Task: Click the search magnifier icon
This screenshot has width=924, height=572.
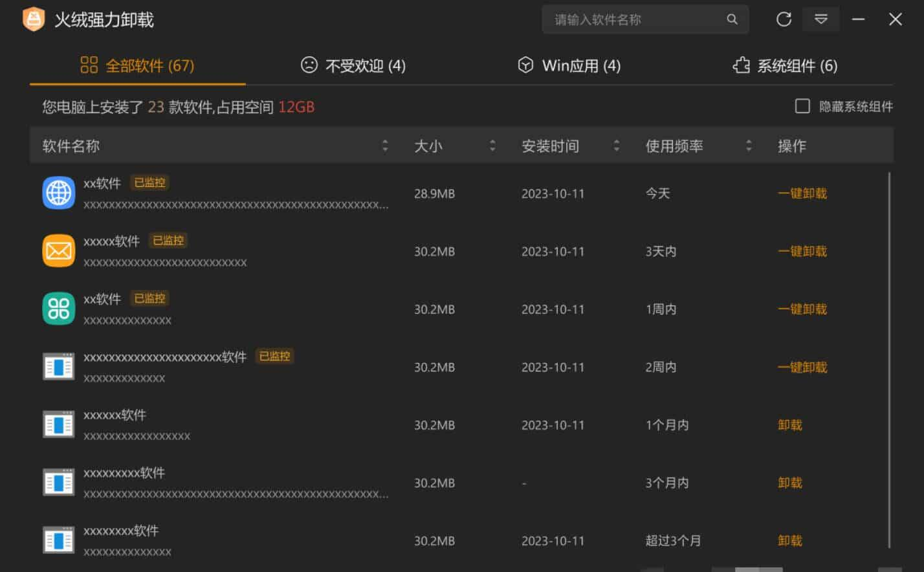Action: click(x=732, y=19)
